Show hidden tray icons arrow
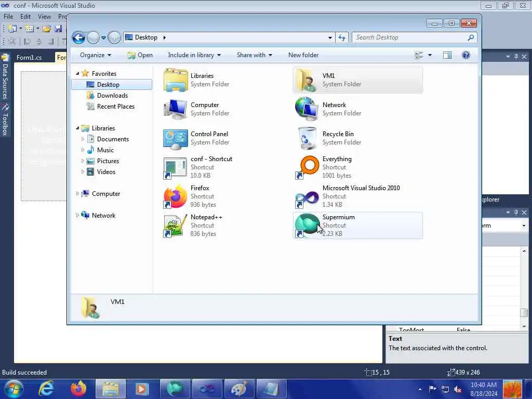 tap(420, 389)
